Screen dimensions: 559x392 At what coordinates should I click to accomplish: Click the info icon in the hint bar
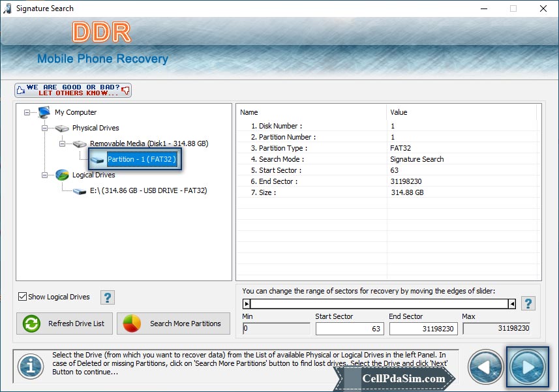31,367
